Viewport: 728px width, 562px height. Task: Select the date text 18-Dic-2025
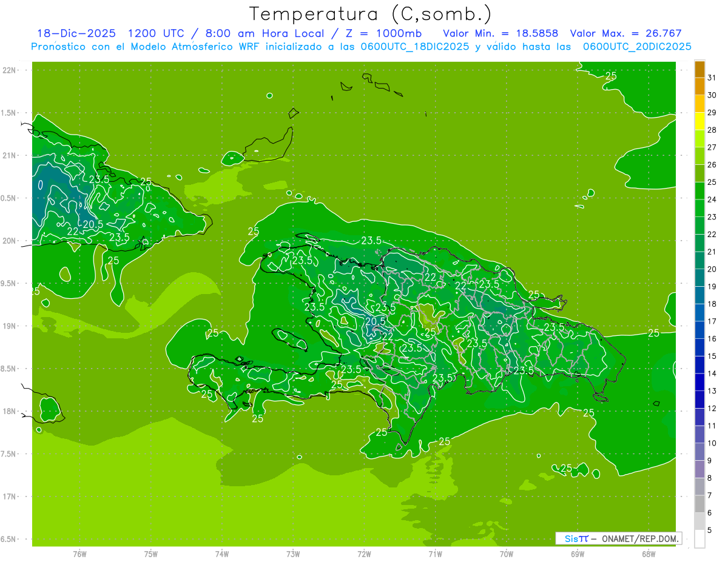pos(76,34)
